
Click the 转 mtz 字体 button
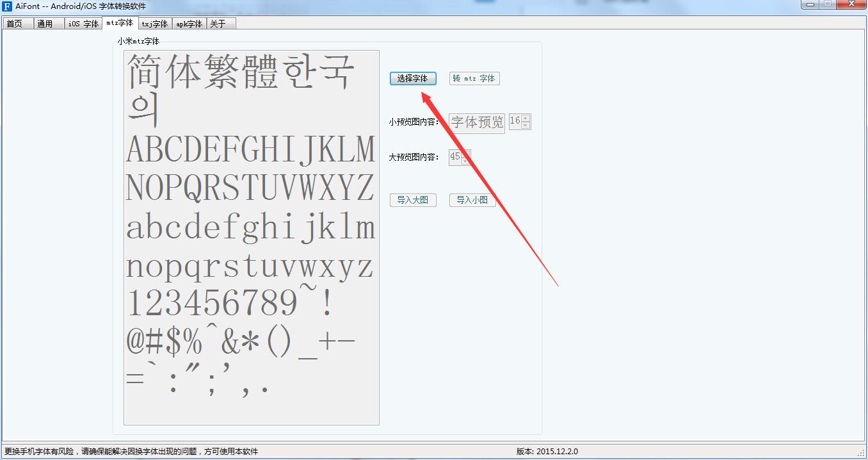coord(474,78)
